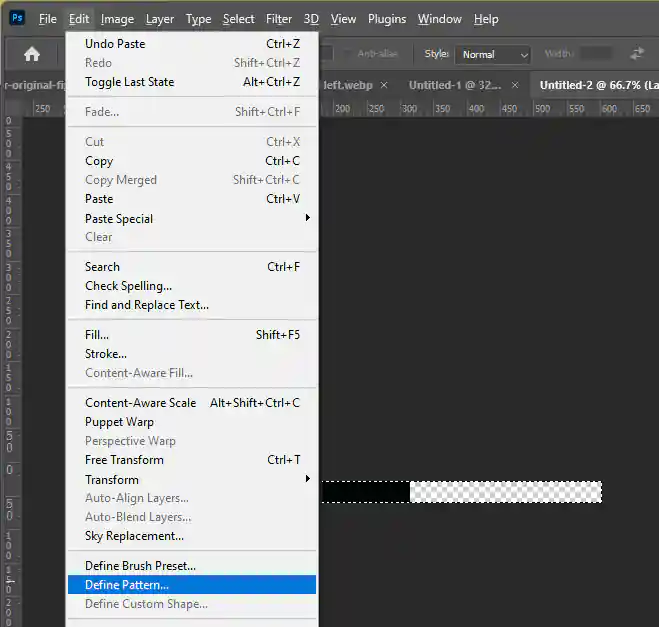Open the Style dropdown set to Normal
Screen dimensions: 659x627
click(493, 54)
